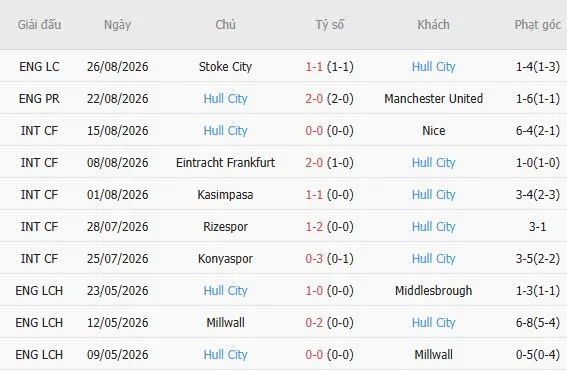Click Manchester United team name
Viewport: 567px width, 371px height.
(433, 98)
